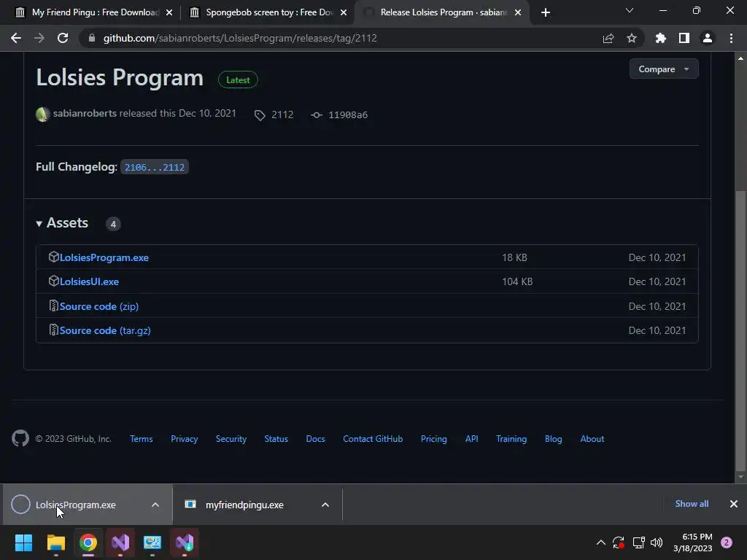Screen dimensions: 747x560
Task: Open the 2106...2112 changelog link
Action: pyautogui.click(x=155, y=167)
